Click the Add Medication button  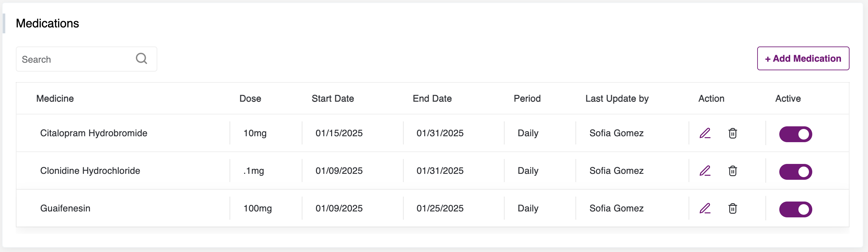tap(803, 59)
